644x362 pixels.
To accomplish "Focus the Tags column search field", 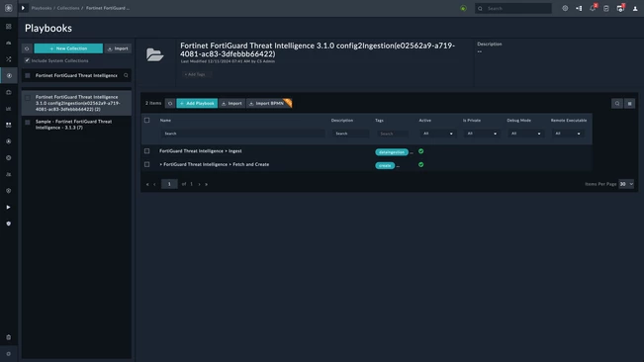I will (x=392, y=134).
